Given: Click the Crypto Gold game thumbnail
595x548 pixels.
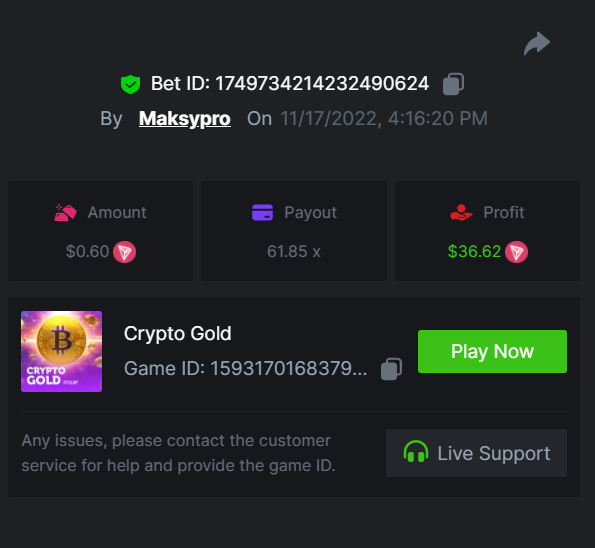Looking at the screenshot, I should click(61, 351).
